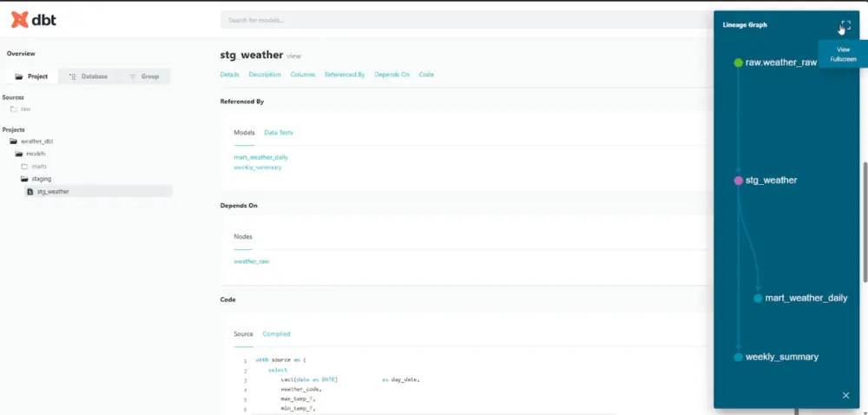Collapse the staging folder

pos(36,179)
